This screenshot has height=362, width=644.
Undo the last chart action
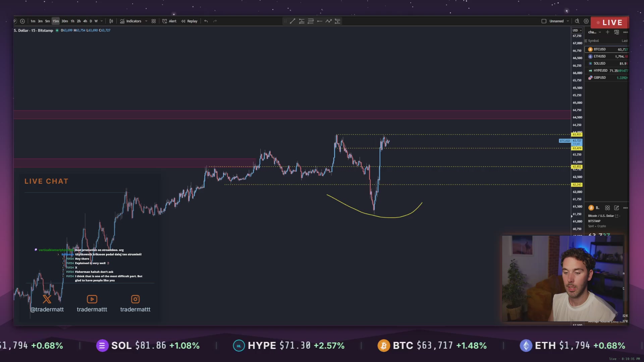point(206,21)
